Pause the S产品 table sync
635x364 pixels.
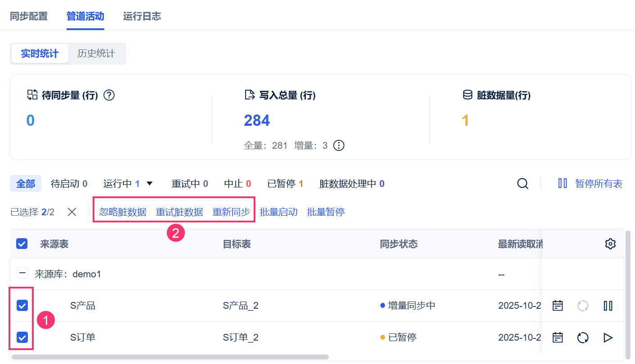[608, 306]
